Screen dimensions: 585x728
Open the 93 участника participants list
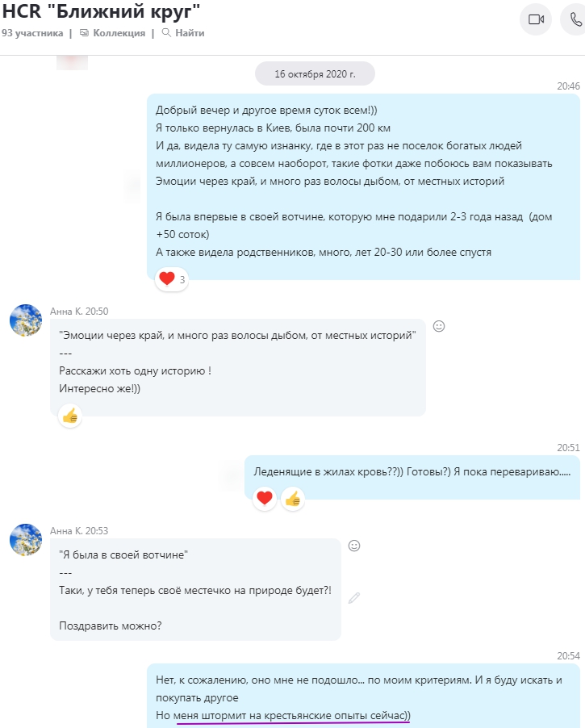[32, 33]
